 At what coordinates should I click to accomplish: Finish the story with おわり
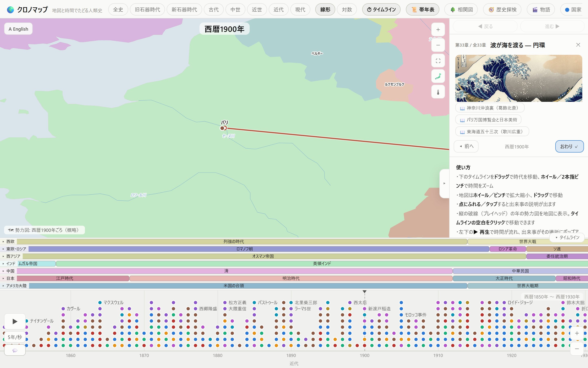pos(569,146)
